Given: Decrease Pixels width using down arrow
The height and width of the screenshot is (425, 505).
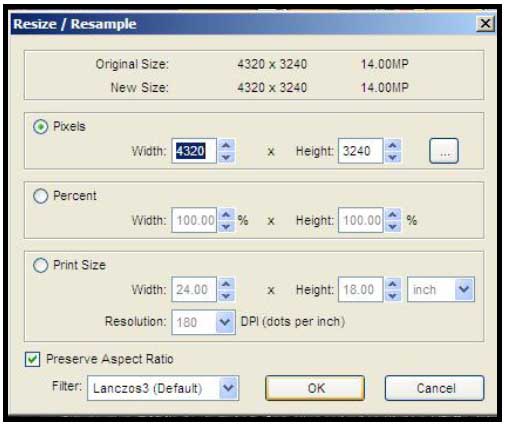Looking at the screenshot, I should (x=226, y=157).
